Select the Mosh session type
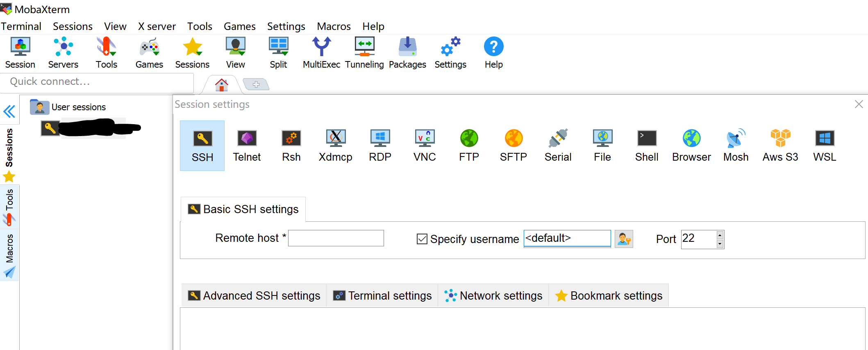 coord(736,145)
